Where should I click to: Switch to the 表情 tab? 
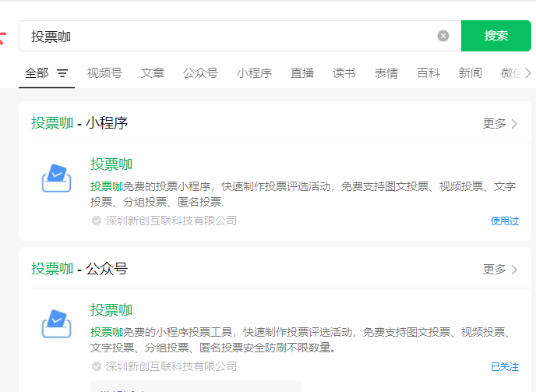coord(386,72)
